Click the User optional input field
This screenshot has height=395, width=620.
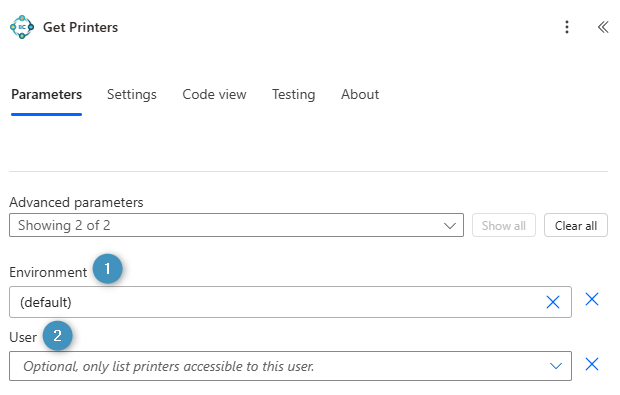pyautogui.click(x=290, y=366)
